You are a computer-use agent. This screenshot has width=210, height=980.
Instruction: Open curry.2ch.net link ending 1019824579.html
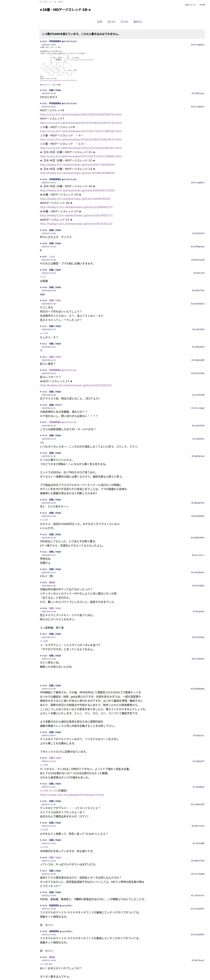[81, 140]
